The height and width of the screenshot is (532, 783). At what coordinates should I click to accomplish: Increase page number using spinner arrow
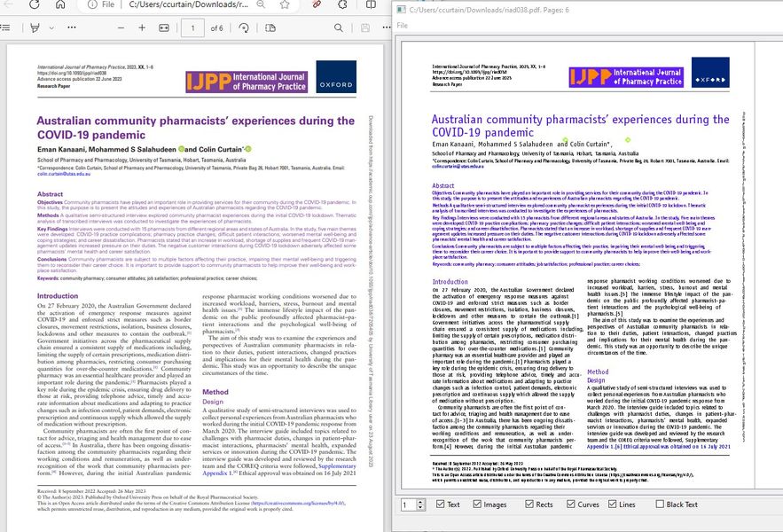tap(421, 502)
